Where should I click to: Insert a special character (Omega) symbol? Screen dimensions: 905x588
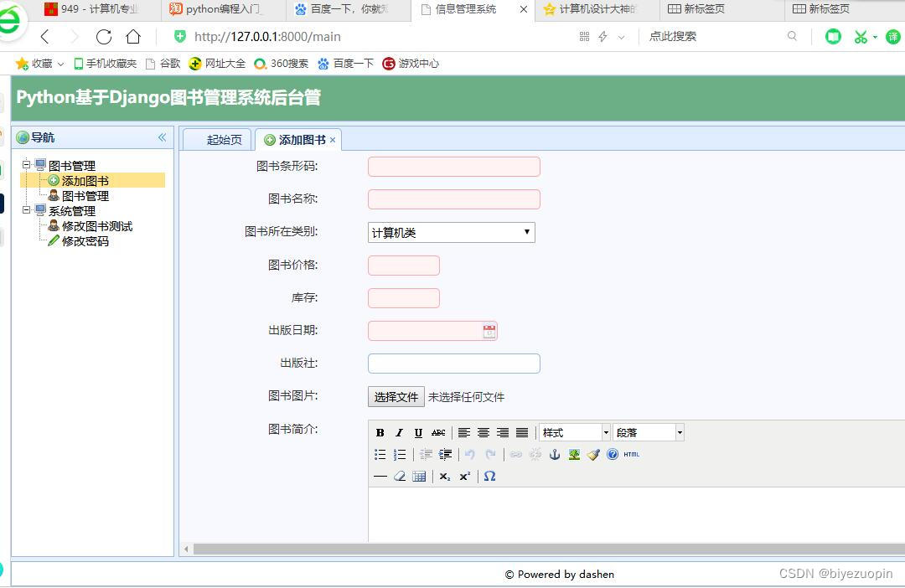(x=489, y=477)
